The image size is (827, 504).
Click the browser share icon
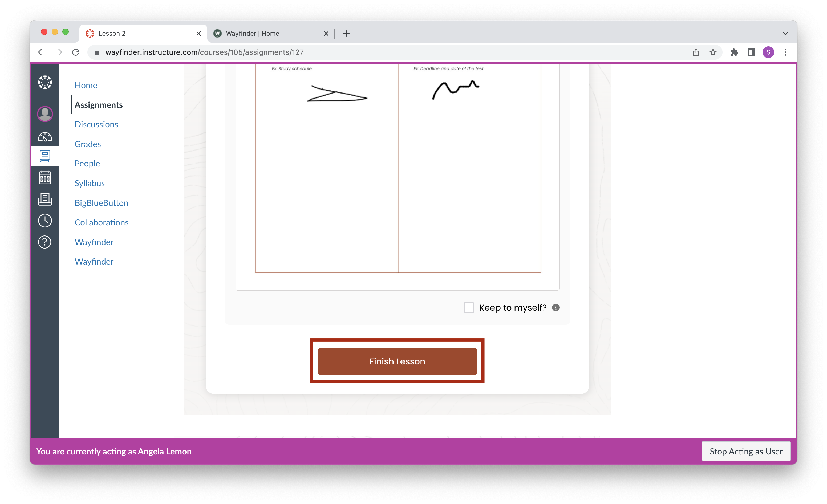click(695, 52)
